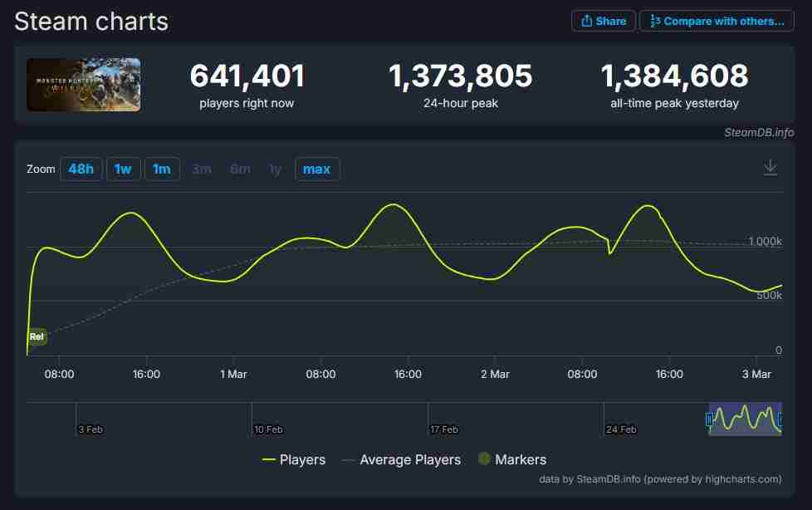This screenshot has height=510, width=812.
Task: Select the 1y zoom range
Action: 275,169
